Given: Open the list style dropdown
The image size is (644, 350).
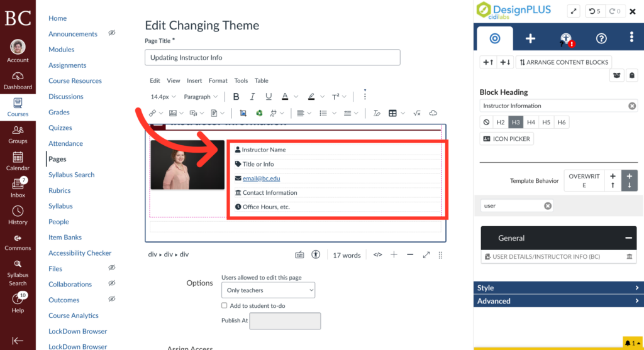Looking at the screenshot, I should 335,113.
